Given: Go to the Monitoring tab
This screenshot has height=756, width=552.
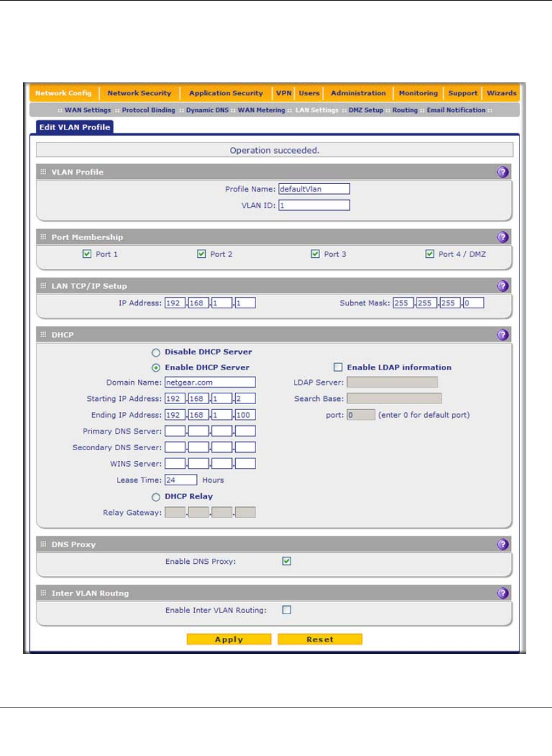Looking at the screenshot, I should point(418,93).
